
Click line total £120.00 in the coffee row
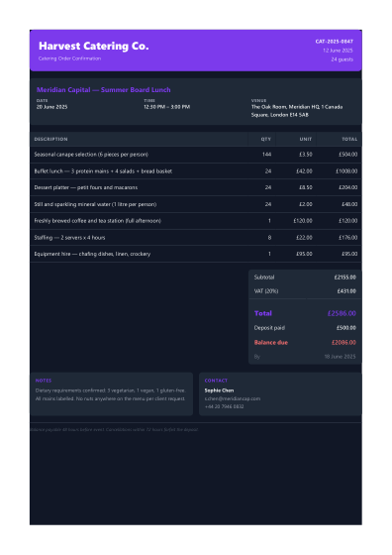click(348, 221)
